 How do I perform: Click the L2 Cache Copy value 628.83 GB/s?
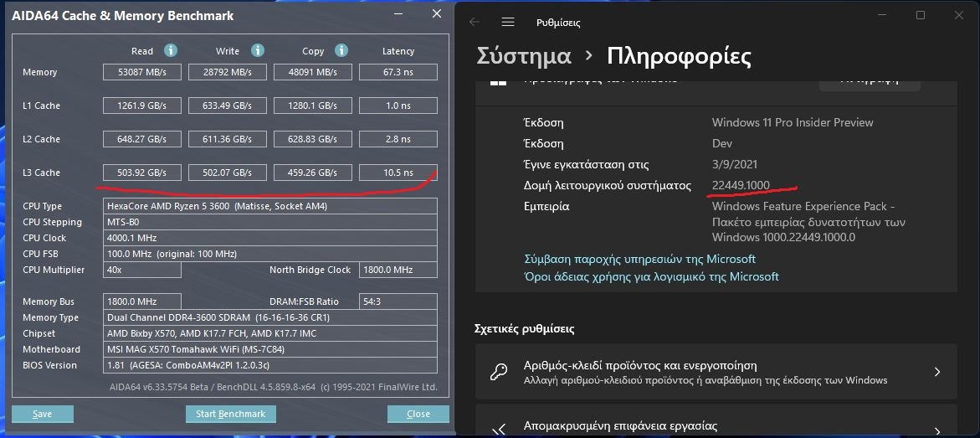click(313, 139)
